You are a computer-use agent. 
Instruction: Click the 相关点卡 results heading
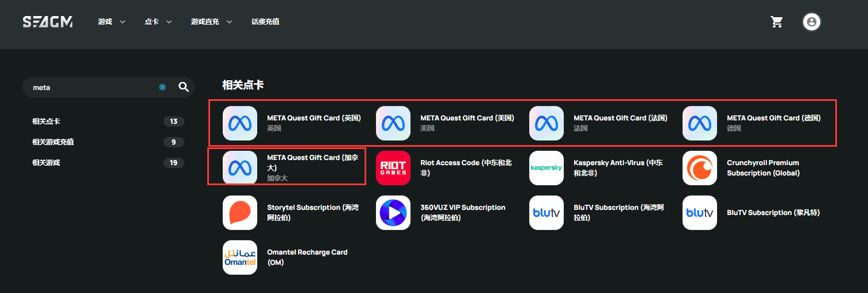243,85
